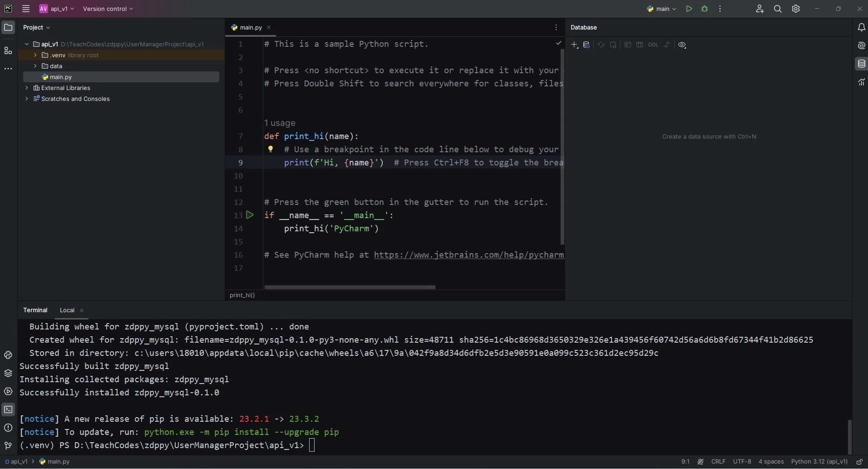Refresh the database connection

601,45
